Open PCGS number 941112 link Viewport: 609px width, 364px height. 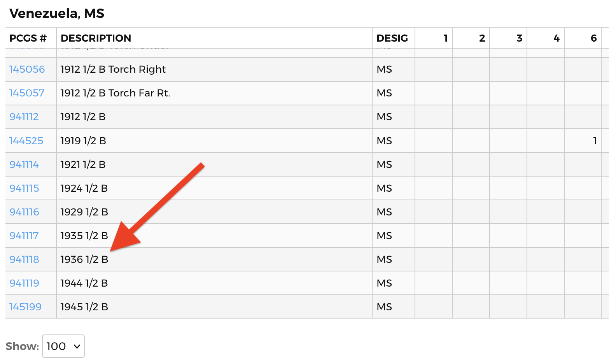tap(24, 117)
